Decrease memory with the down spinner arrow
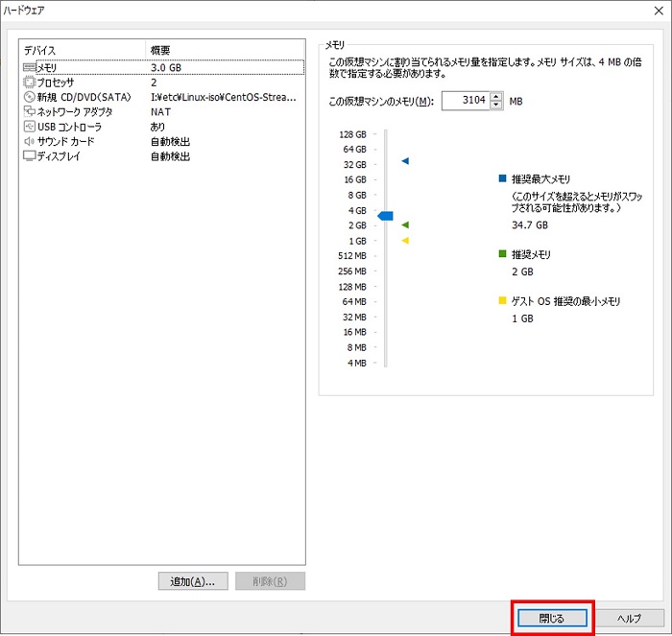Screen dimensions: 672x636 tap(496, 105)
